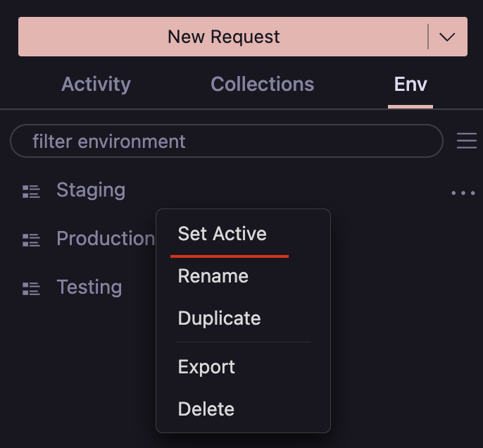The width and height of the screenshot is (483, 448).
Task: Focus the filter environment search field
Action: 225,142
